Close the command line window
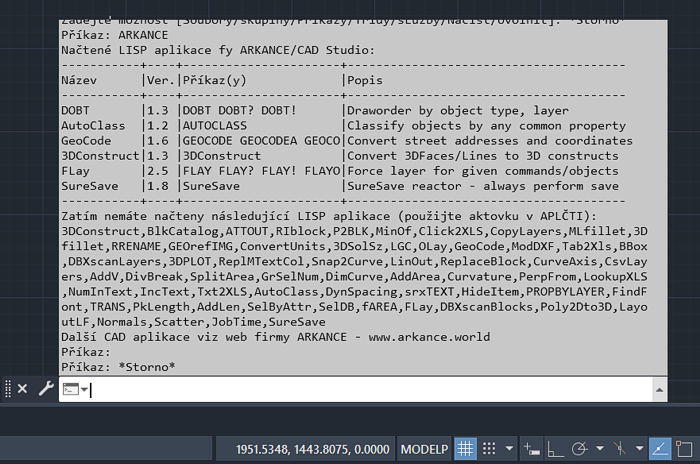 (x=22, y=389)
